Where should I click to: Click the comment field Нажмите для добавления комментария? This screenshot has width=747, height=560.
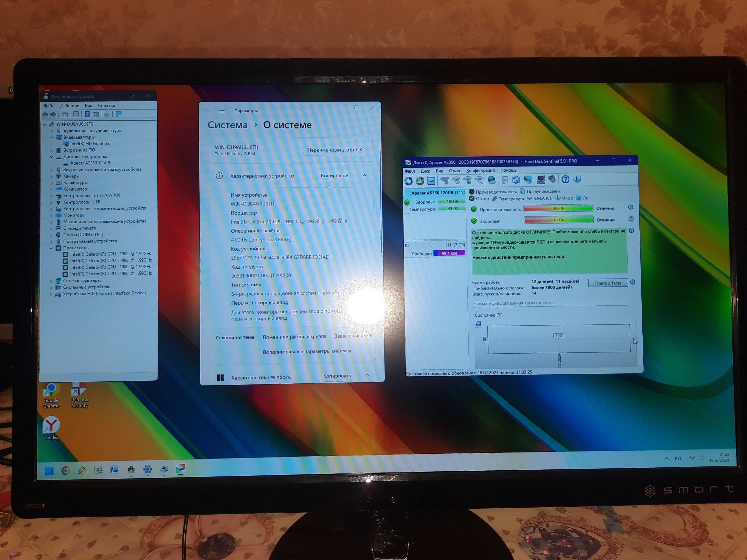pos(551,303)
